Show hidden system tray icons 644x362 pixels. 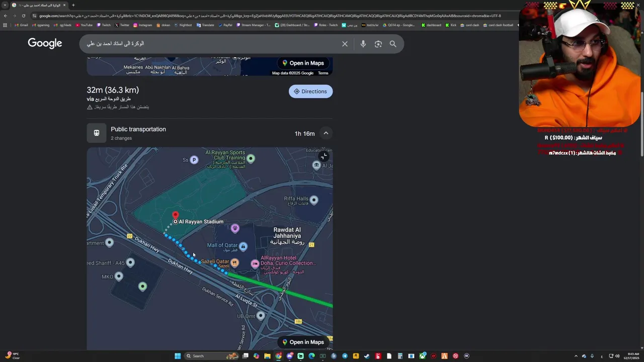coord(576,356)
